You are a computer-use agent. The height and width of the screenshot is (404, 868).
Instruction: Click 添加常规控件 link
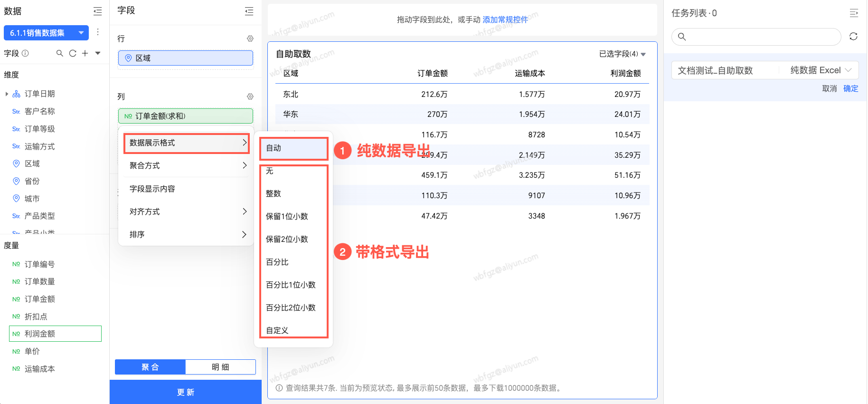[x=505, y=19]
